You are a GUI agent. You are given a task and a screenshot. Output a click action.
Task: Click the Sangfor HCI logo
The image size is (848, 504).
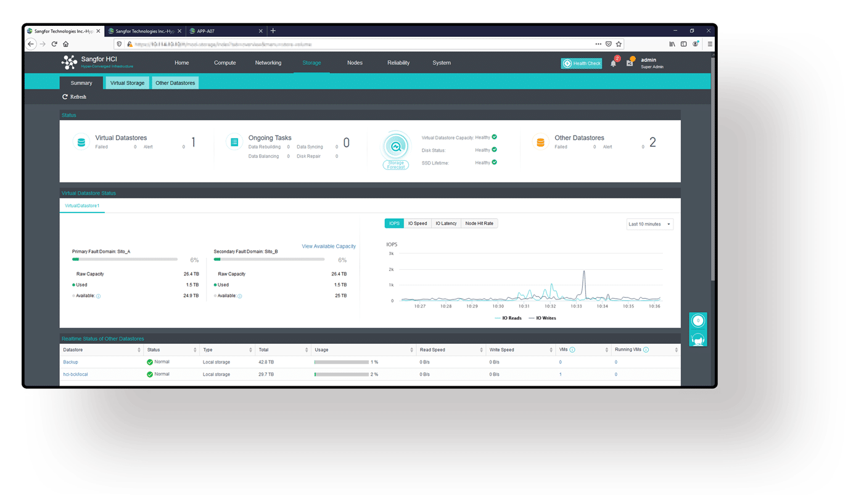69,62
